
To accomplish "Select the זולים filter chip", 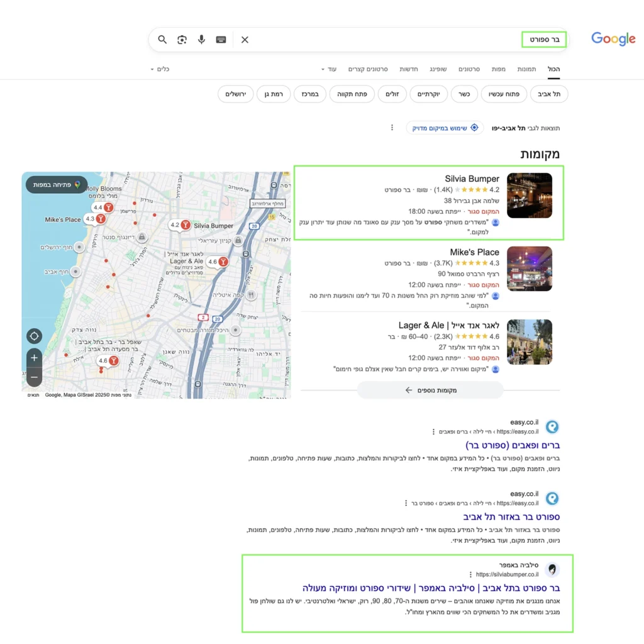I will 392,94.
